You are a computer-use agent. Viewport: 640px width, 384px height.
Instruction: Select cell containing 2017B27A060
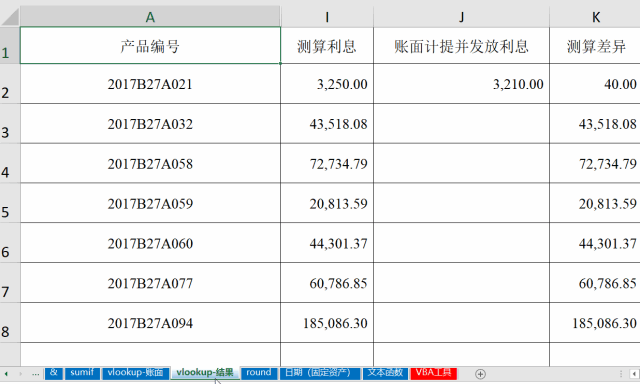tap(150, 243)
